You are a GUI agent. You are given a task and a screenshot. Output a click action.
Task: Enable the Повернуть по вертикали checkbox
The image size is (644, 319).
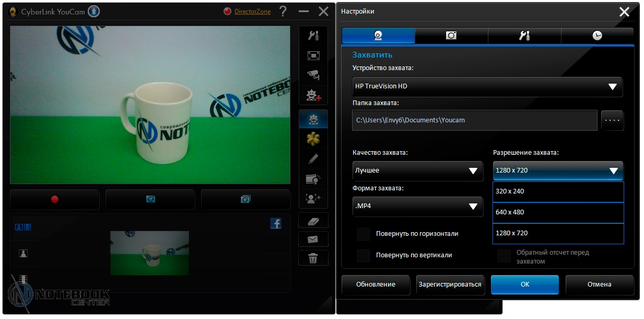(x=364, y=255)
